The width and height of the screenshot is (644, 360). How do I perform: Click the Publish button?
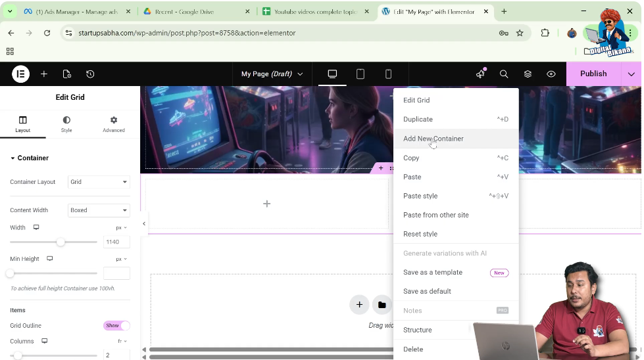click(593, 74)
